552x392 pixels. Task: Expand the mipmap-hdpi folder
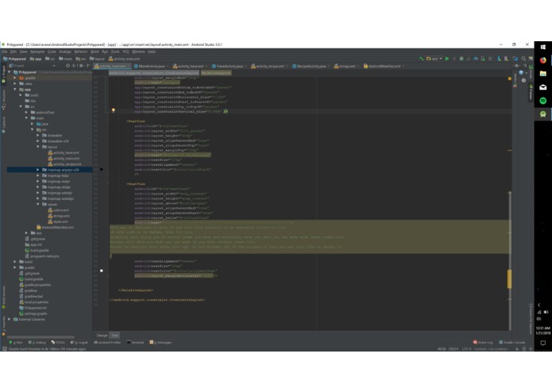click(38, 175)
